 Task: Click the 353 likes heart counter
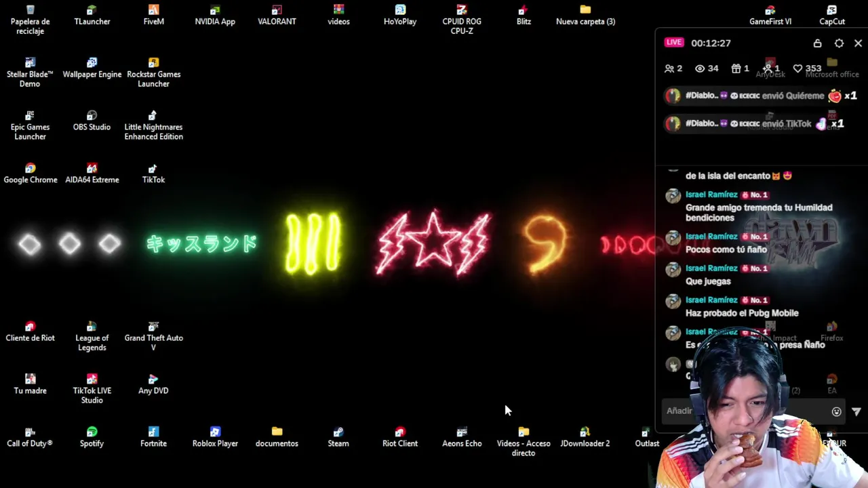coord(807,68)
